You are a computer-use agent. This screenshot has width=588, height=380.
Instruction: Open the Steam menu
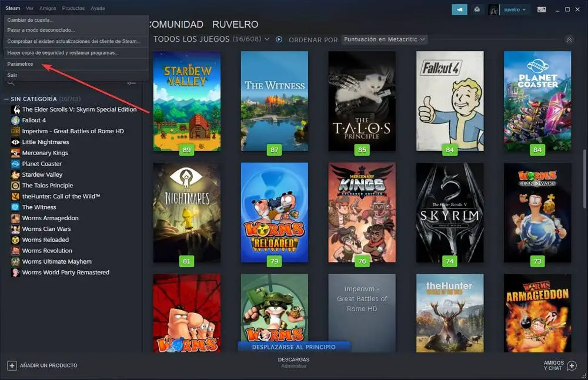coord(13,8)
